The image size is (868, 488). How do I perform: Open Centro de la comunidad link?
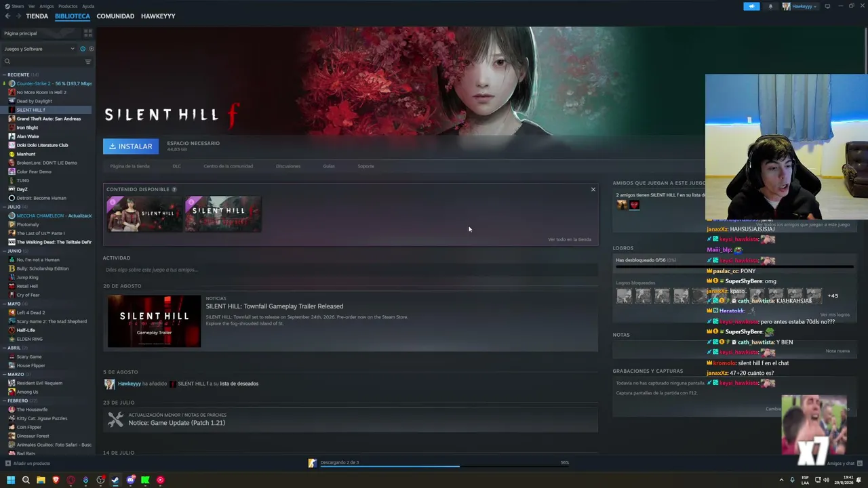(x=228, y=166)
